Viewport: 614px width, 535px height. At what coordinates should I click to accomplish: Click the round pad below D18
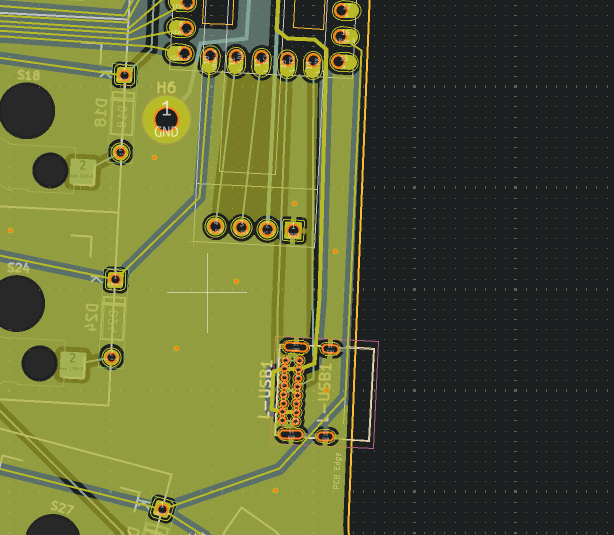tap(120, 152)
